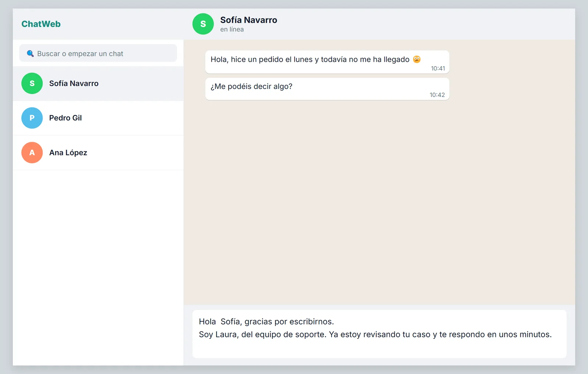This screenshot has width=588, height=374.
Task: Click the 'en línea' status text
Action: 232,29
